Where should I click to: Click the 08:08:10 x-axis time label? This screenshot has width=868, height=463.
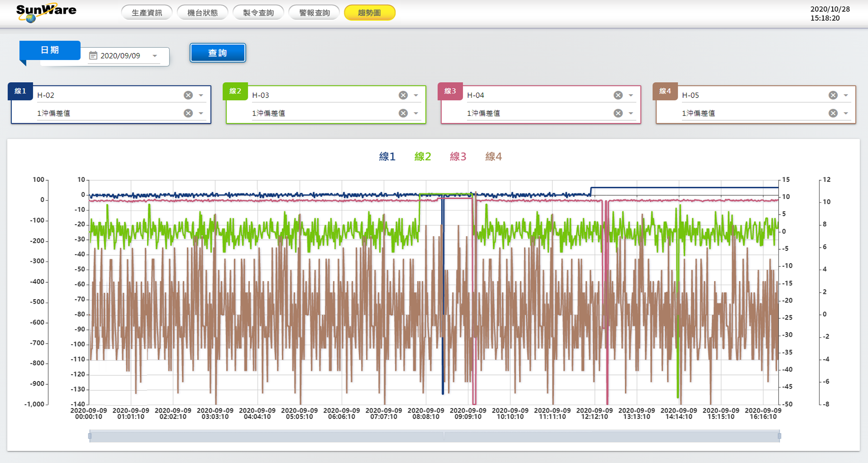[x=426, y=417]
